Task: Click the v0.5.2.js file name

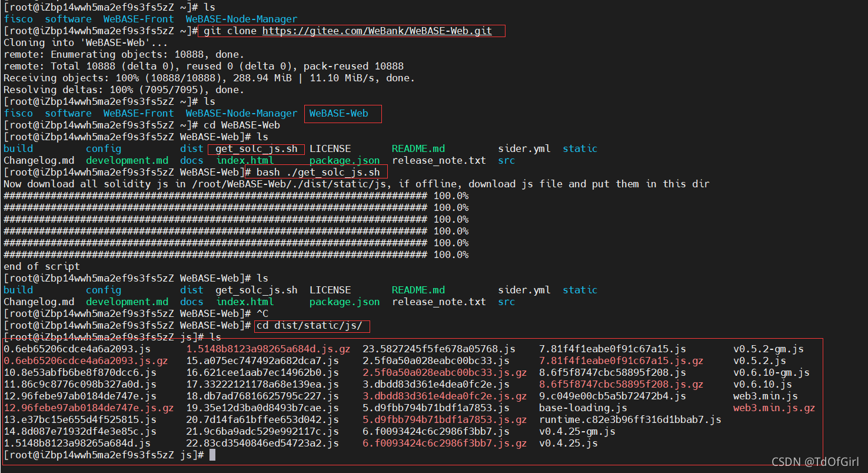Action: pyautogui.click(x=760, y=360)
